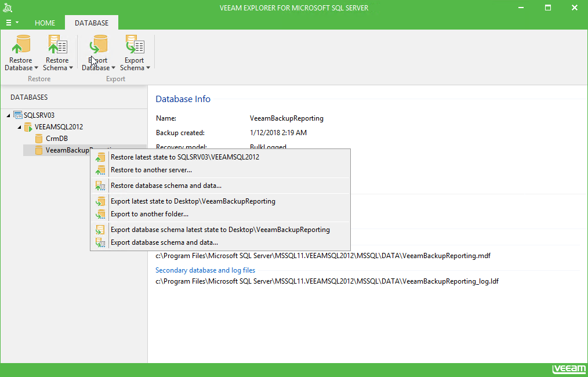Close the Veeam Explorer window
The image size is (588, 377).
click(x=575, y=8)
